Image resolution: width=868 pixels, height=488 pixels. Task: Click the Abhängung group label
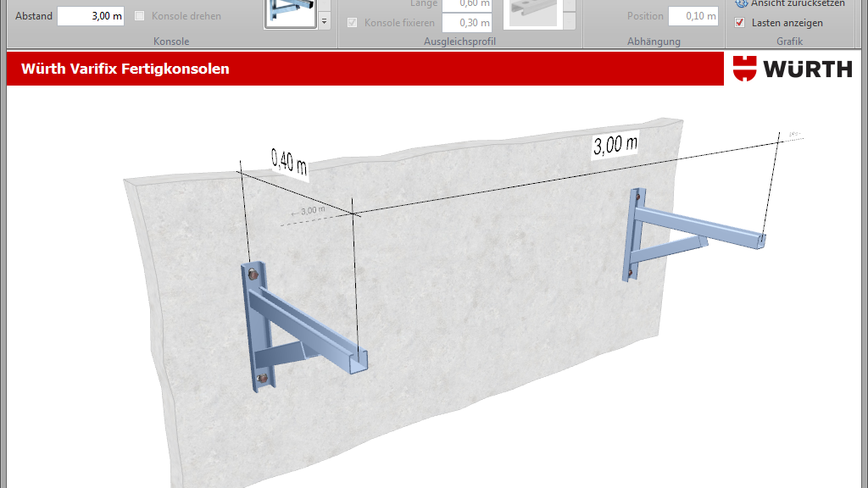[654, 42]
